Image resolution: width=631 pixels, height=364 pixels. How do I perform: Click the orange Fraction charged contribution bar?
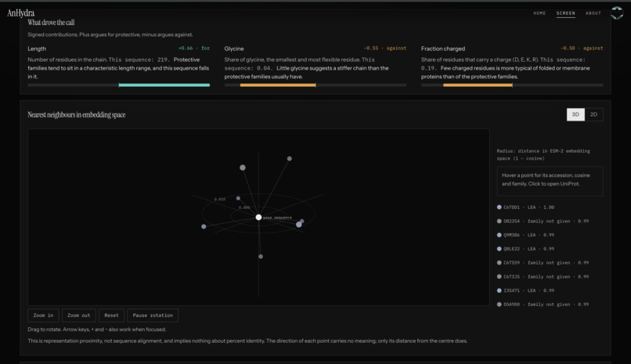[478, 85]
